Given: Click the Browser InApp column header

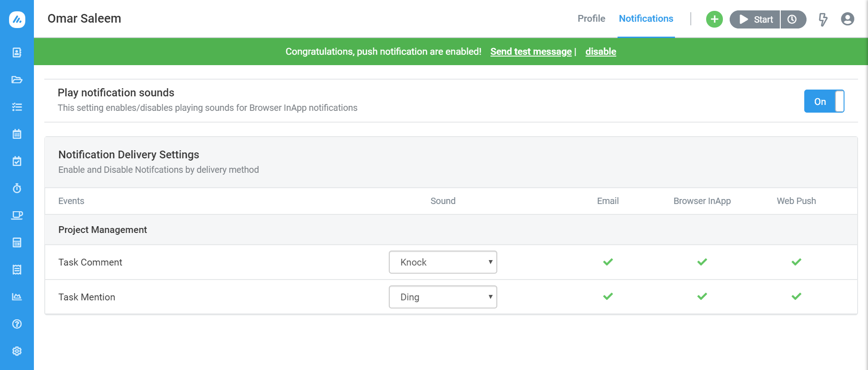Looking at the screenshot, I should (702, 201).
